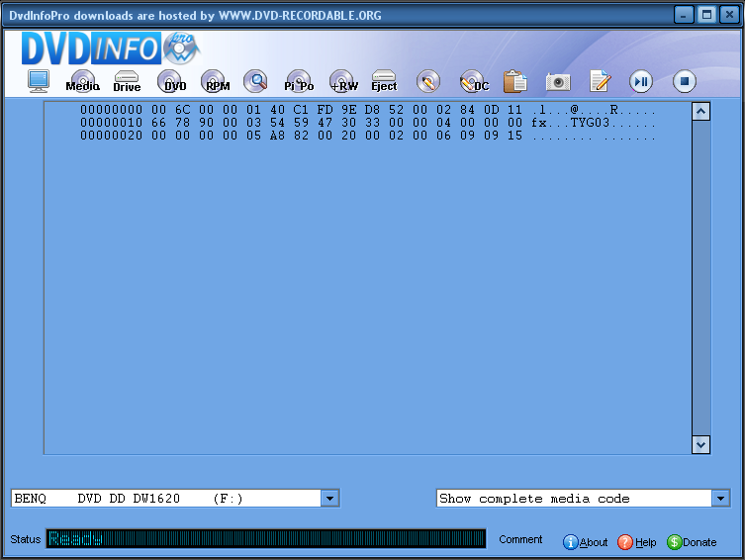The width and height of the screenshot is (745, 560).
Task: Open the DC disc tool
Action: tap(474, 81)
